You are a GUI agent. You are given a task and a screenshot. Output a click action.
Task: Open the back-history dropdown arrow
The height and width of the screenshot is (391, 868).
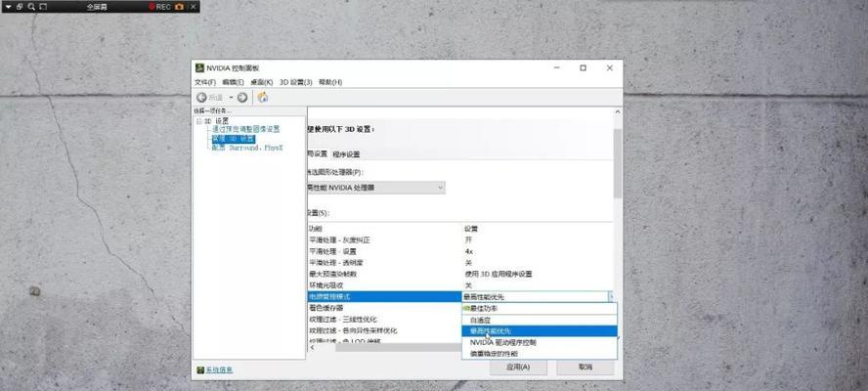(x=232, y=98)
